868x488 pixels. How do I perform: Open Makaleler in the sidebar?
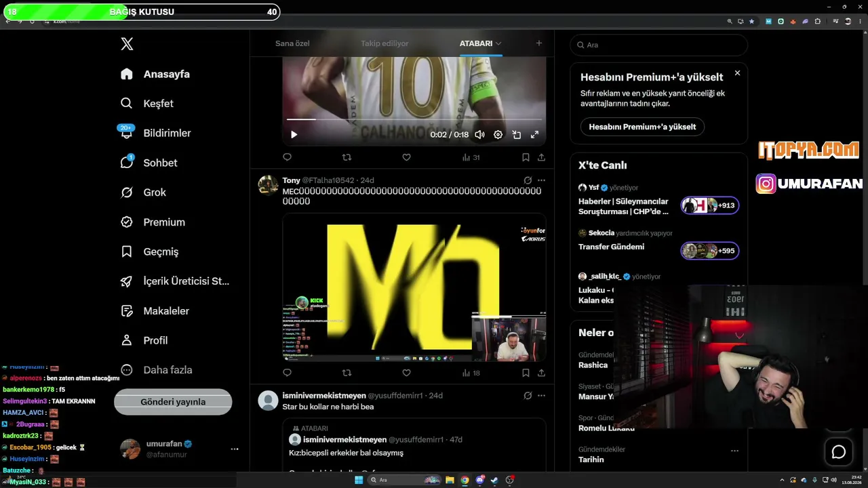pyautogui.click(x=155, y=311)
